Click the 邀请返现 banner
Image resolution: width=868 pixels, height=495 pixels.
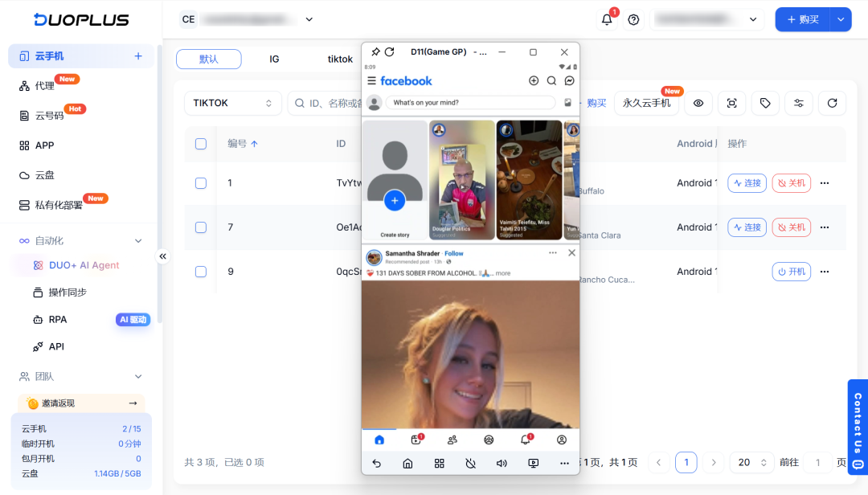tap(81, 403)
